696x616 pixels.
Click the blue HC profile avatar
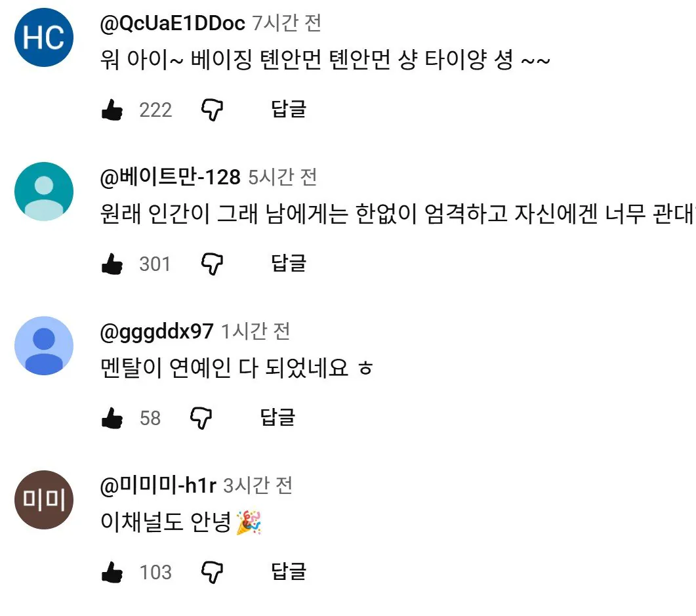point(44,37)
